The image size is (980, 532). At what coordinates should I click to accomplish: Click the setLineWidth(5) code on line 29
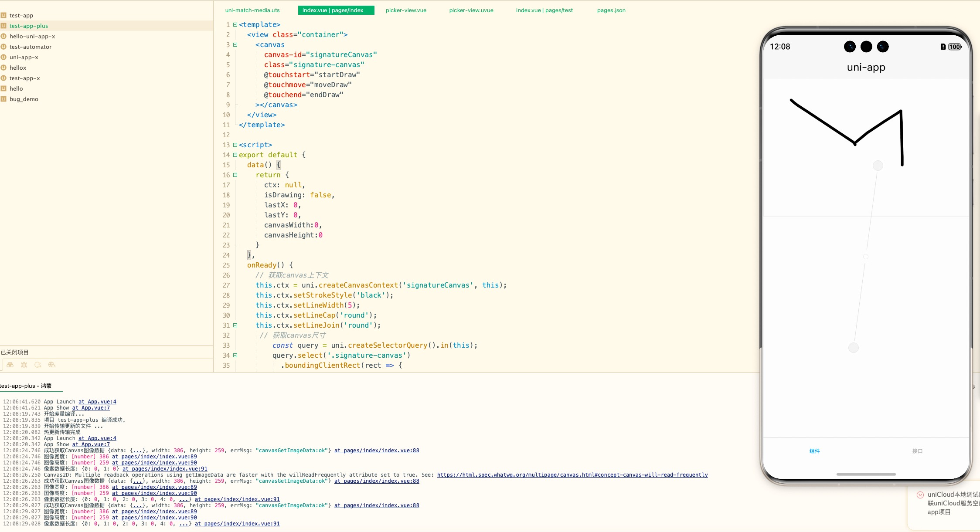pyautogui.click(x=325, y=305)
